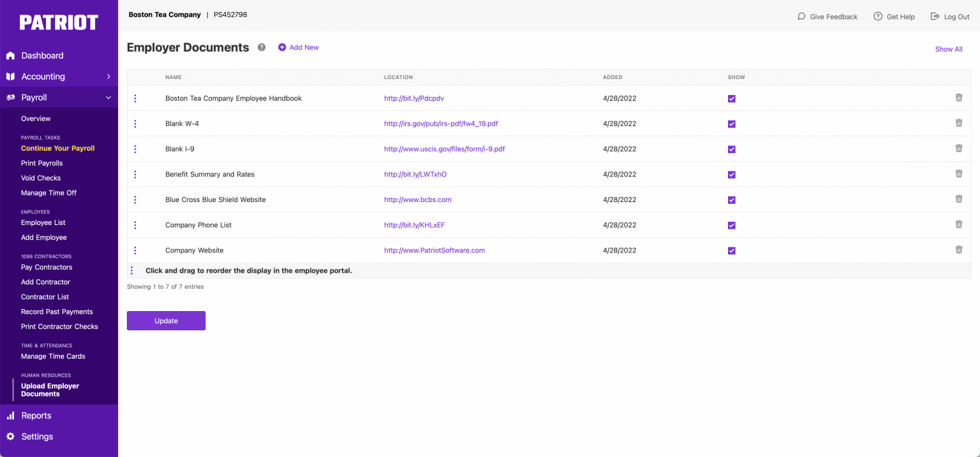Expand the Accounting menu chevron
Screen dimensions: 980x457
pyautogui.click(x=108, y=76)
